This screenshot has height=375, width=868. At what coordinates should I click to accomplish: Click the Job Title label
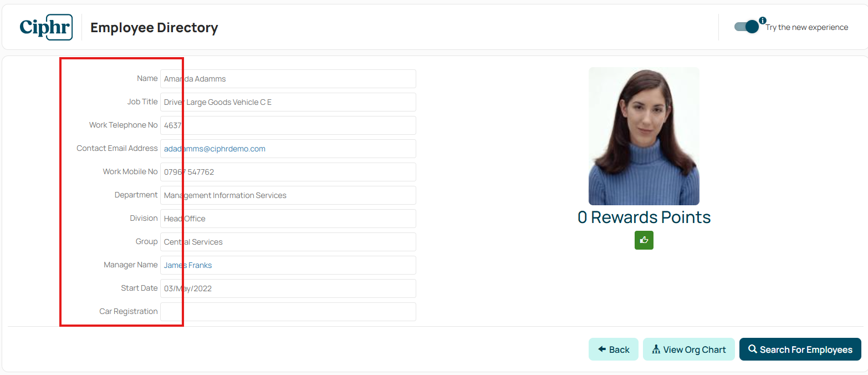pos(142,102)
